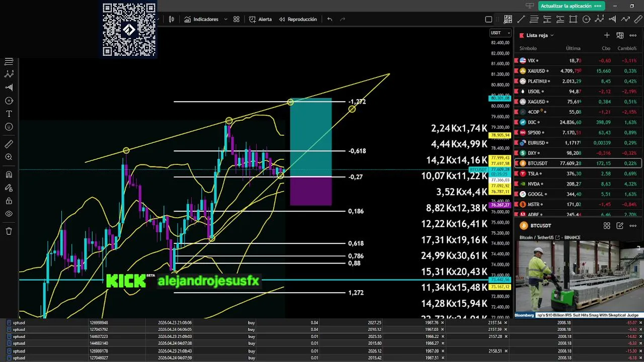Image resolution: width=644 pixels, height=362 pixels.
Task: Redo the last chart action
Action: [343, 19]
